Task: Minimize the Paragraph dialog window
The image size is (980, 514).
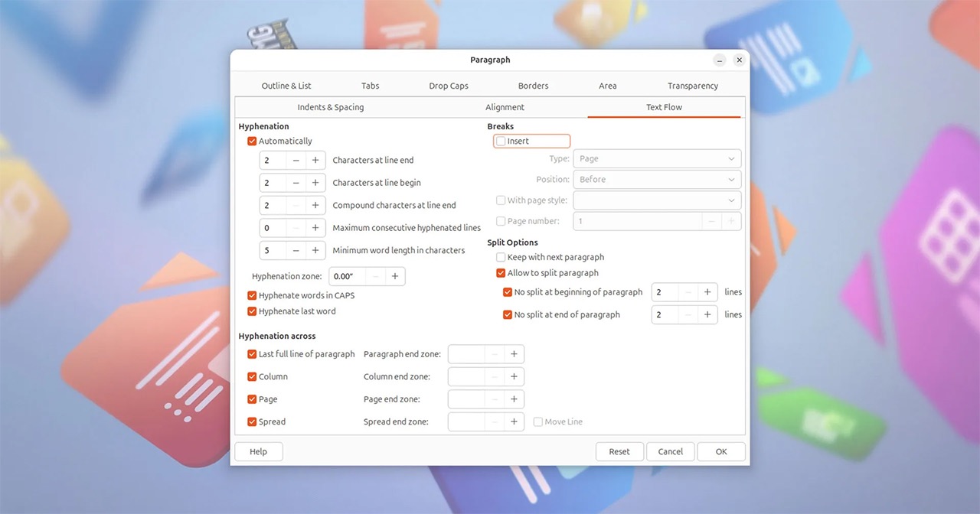Action: pyautogui.click(x=720, y=60)
